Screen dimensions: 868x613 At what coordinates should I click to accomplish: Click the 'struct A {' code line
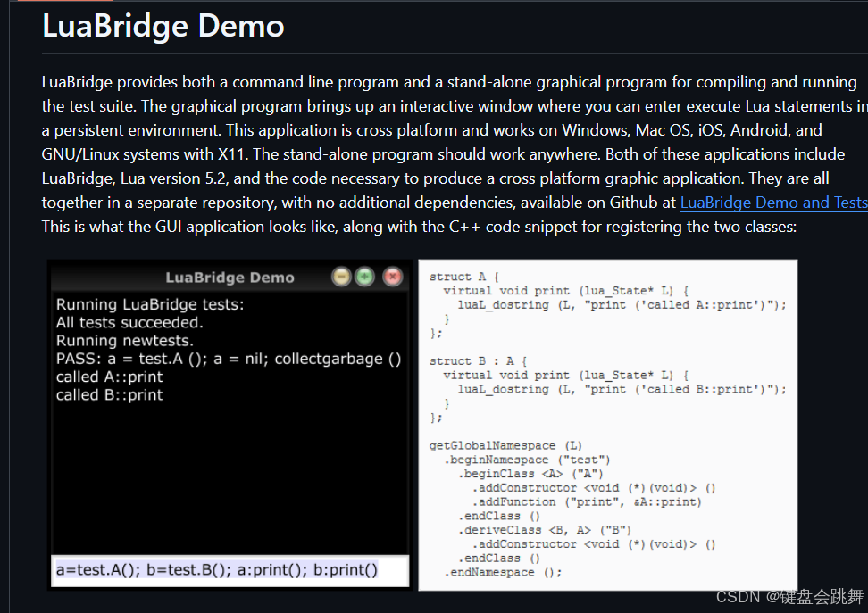coord(463,277)
